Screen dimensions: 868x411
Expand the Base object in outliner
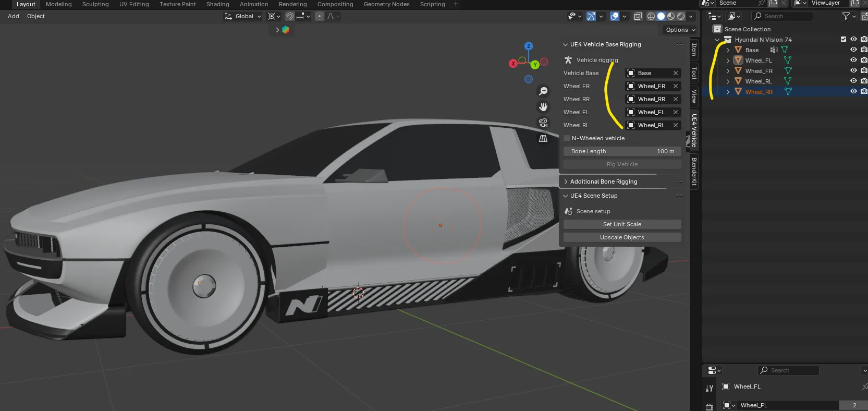728,50
